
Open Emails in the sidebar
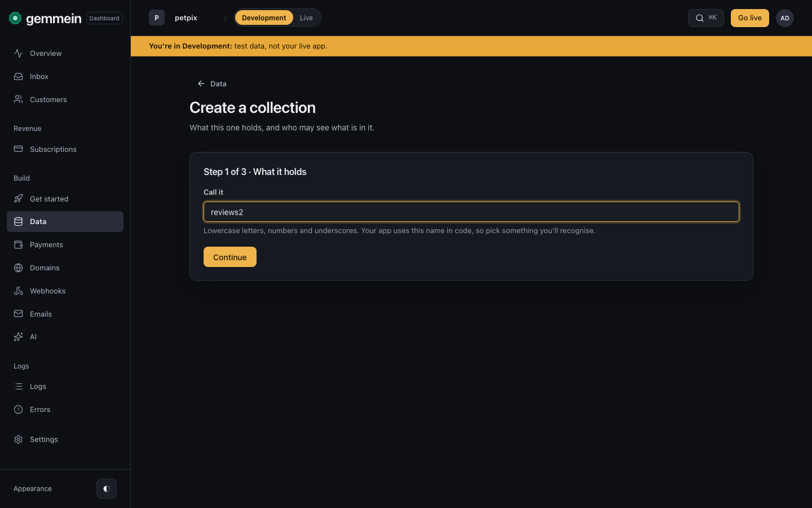(x=65, y=314)
